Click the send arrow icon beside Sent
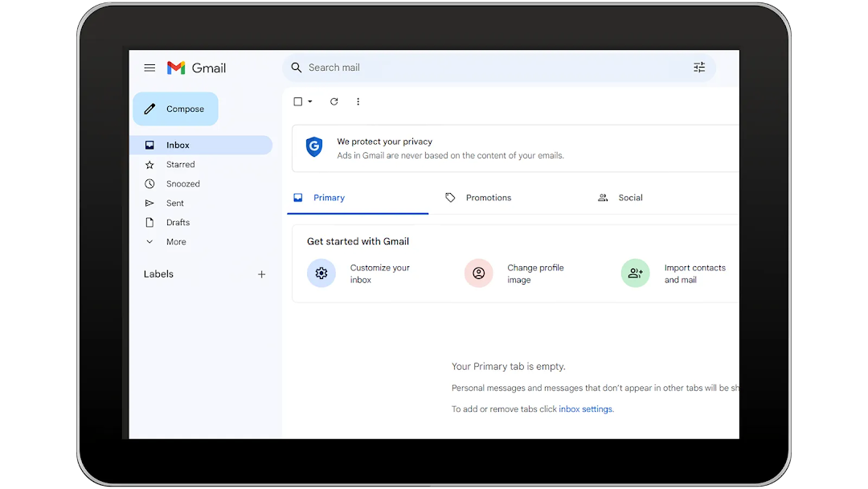Screen dimensions: 868x489 (149, 203)
